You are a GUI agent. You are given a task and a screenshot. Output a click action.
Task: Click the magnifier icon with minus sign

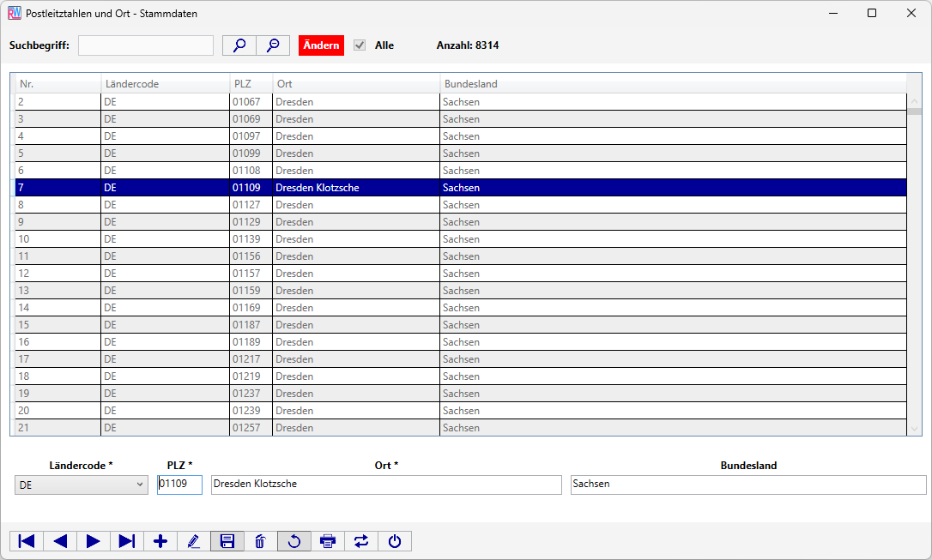[273, 45]
